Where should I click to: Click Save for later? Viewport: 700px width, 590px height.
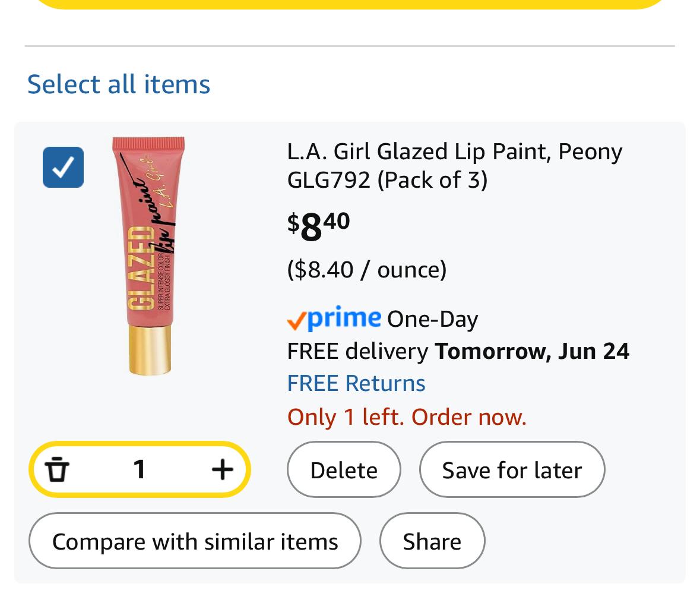pos(512,469)
